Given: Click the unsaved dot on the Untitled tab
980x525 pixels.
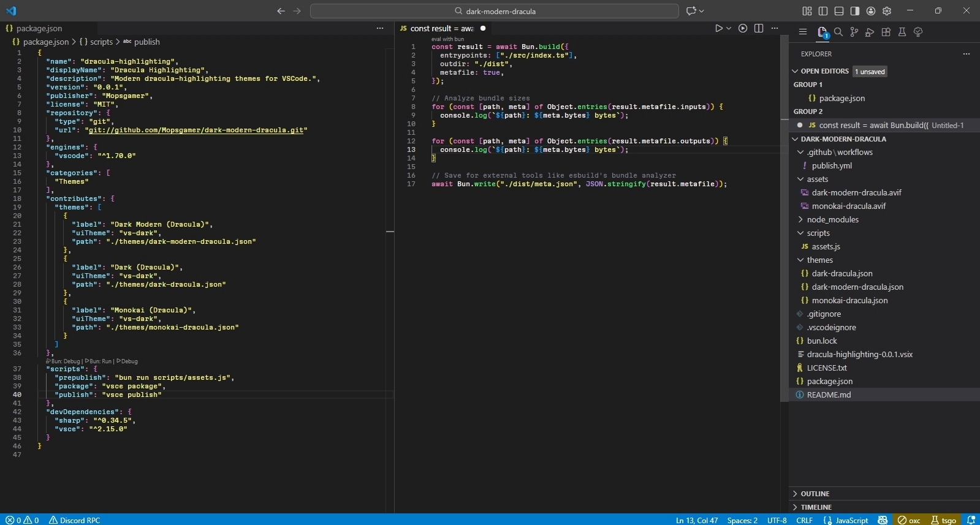Looking at the screenshot, I should point(483,28).
